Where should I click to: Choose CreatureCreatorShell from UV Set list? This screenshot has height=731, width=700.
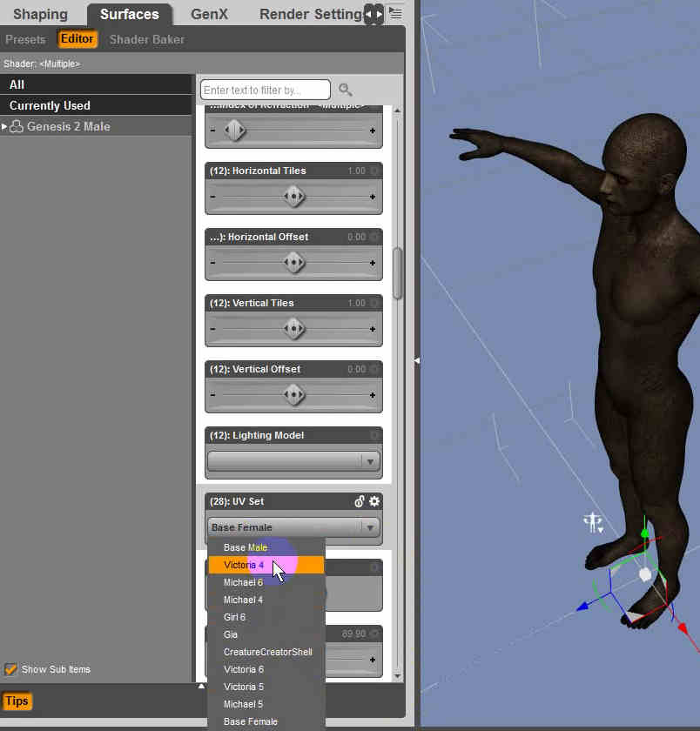(266, 652)
